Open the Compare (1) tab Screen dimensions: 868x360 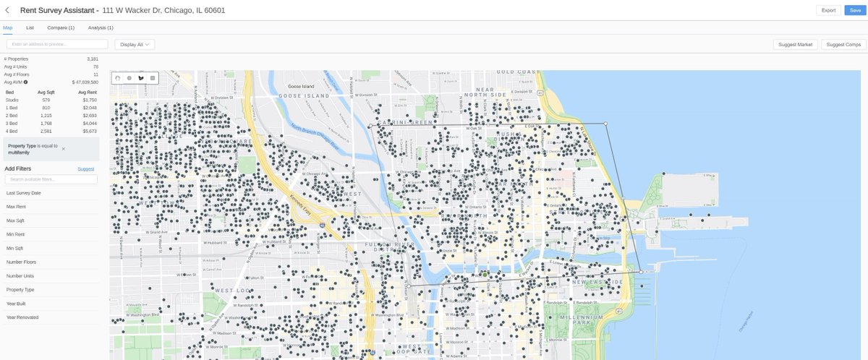click(x=61, y=27)
